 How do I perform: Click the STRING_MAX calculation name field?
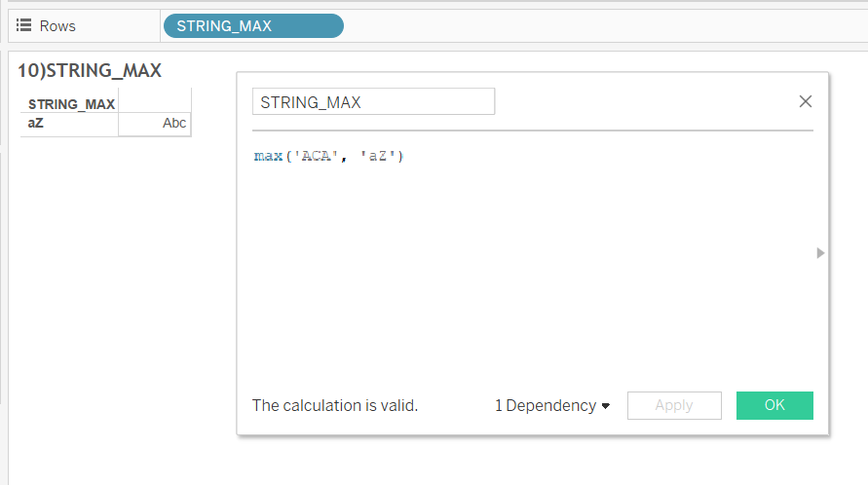374,102
